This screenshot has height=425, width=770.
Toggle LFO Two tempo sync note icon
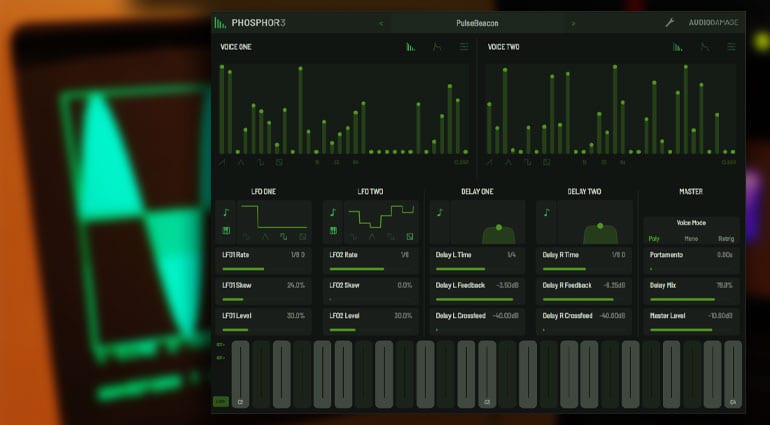(333, 212)
